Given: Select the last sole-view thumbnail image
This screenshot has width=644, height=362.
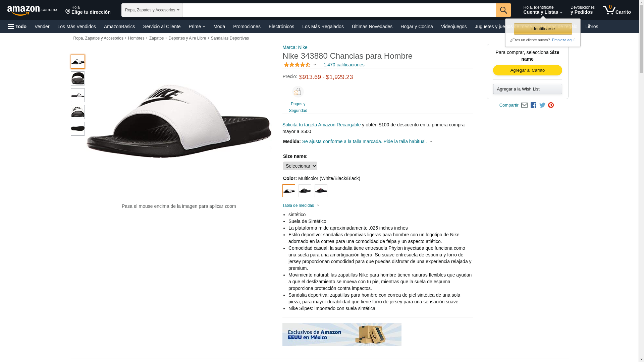Looking at the screenshot, I should [78, 129].
